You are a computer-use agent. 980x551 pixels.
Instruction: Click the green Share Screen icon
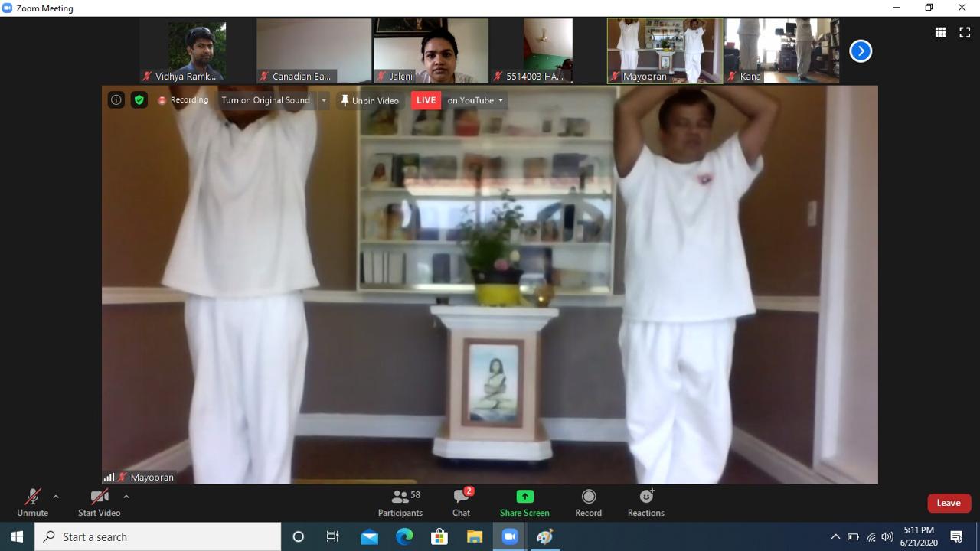[x=524, y=497]
